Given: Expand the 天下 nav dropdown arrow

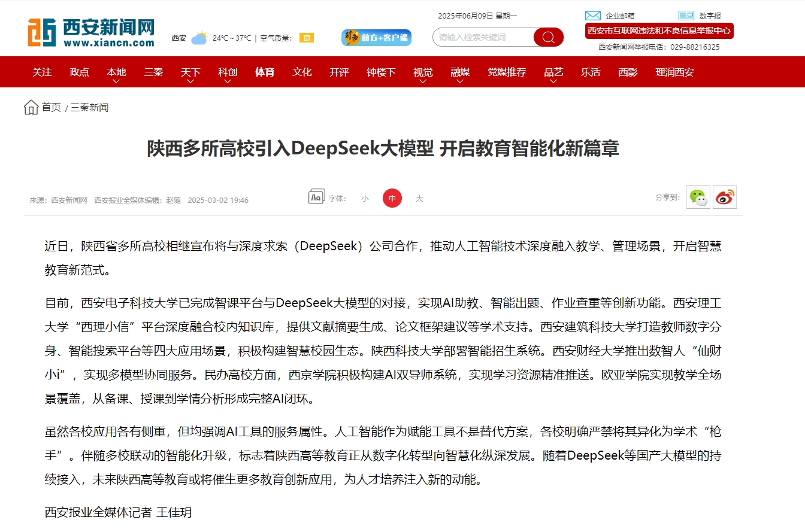Looking at the screenshot, I should click(x=190, y=81).
